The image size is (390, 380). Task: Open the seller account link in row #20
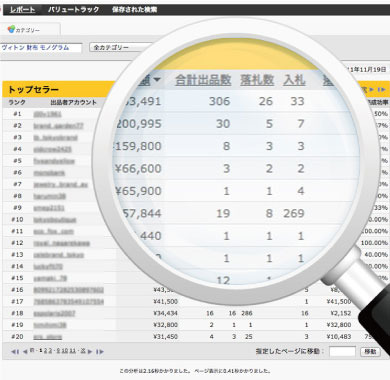[x=48, y=337]
